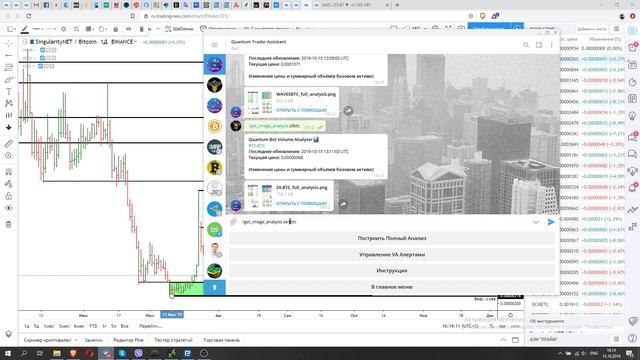
Task: Open the Редактор Pine tab
Action: (128, 340)
